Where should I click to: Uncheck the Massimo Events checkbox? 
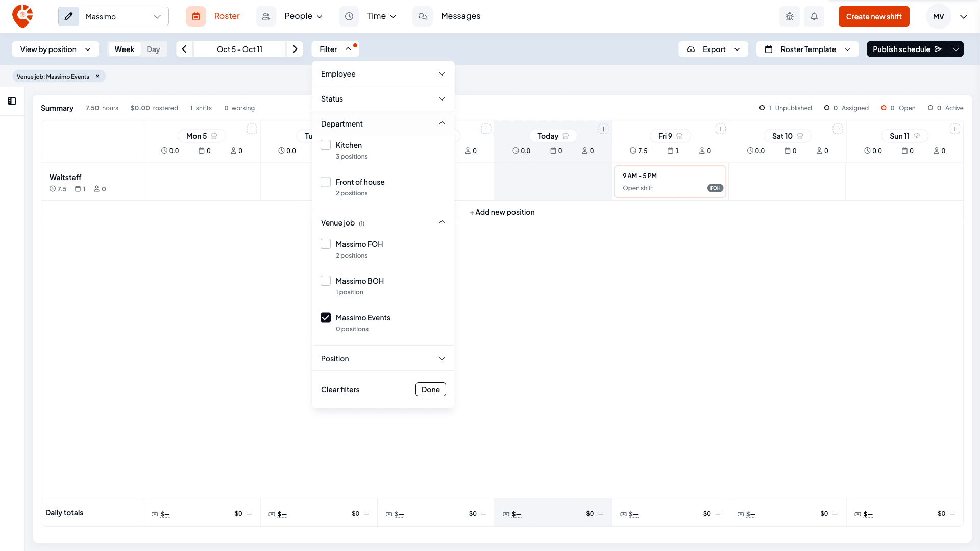(326, 317)
